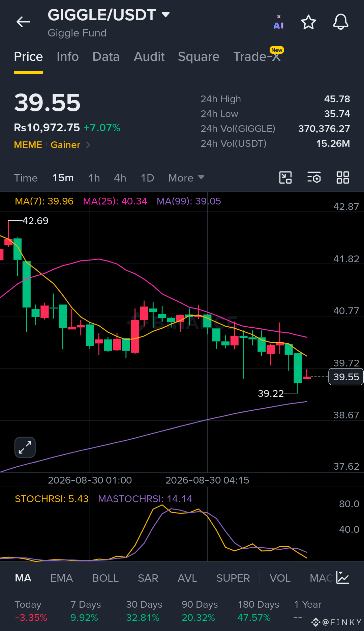Select the Time chart interval

tap(26, 178)
